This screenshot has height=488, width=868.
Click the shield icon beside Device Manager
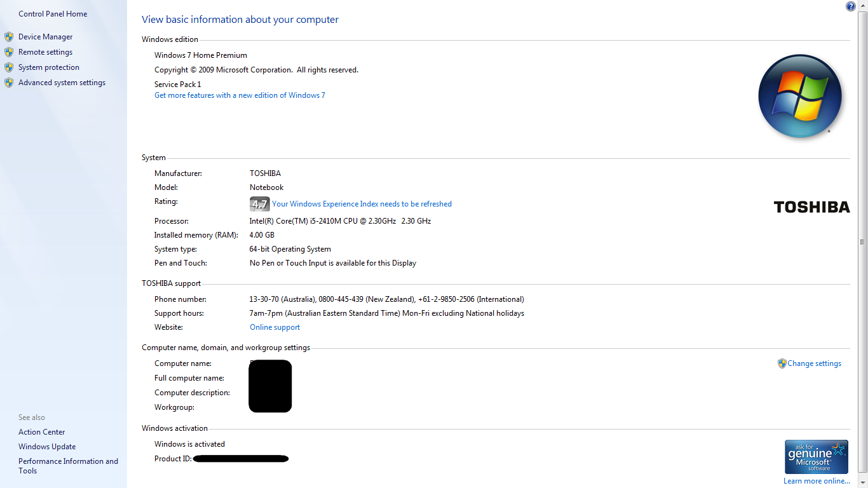pos(9,37)
